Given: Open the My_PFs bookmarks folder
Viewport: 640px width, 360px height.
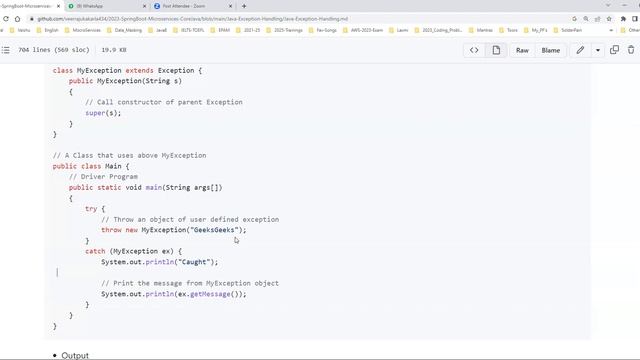Looking at the screenshot, I should coord(536,30).
